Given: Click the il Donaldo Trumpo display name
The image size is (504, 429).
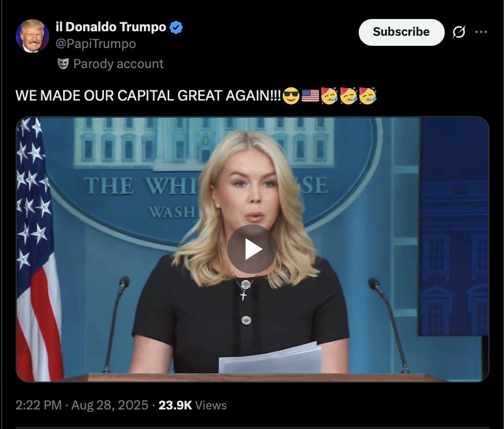Looking at the screenshot, I should tap(111, 27).
